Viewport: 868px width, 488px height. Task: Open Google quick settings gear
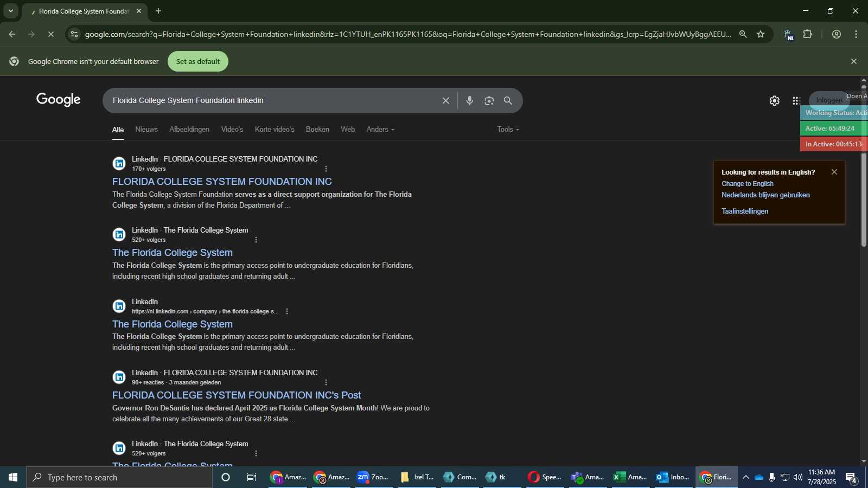click(775, 100)
